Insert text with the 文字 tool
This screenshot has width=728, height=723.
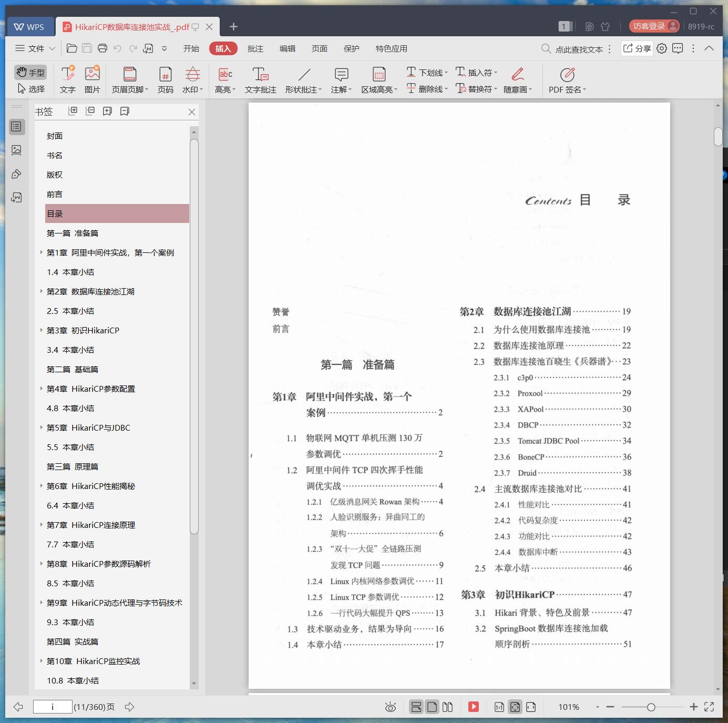coord(67,79)
